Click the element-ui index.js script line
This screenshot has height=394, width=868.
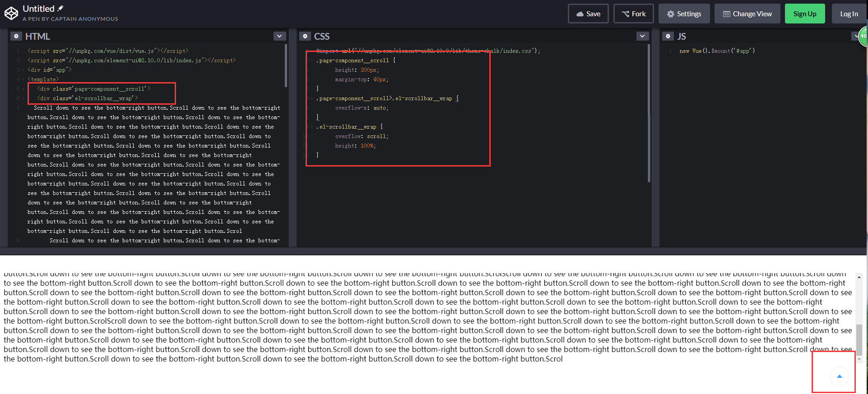coord(131,60)
